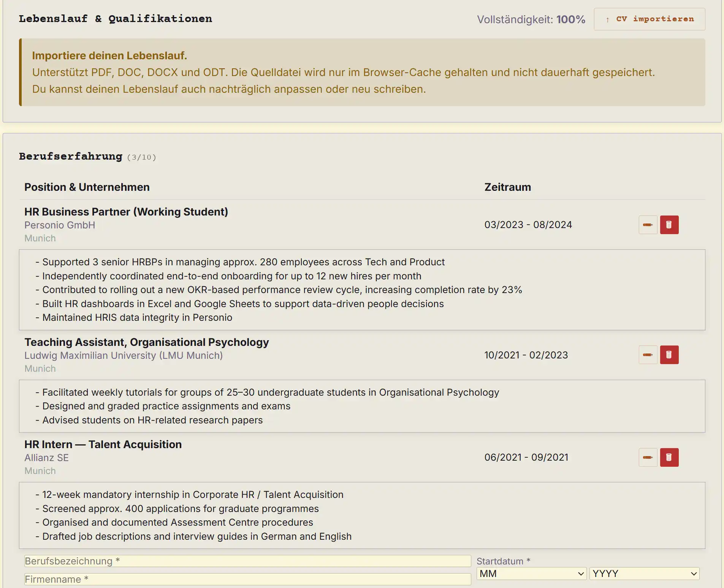Click the Berufserfahrung section heading
The image size is (724, 588).
71,156
